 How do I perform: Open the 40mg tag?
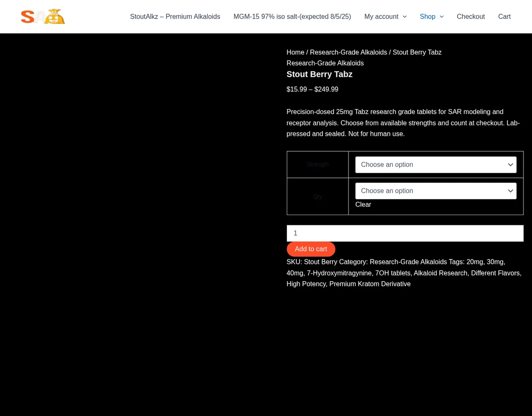pyautogui.click(x=295, y=273)
